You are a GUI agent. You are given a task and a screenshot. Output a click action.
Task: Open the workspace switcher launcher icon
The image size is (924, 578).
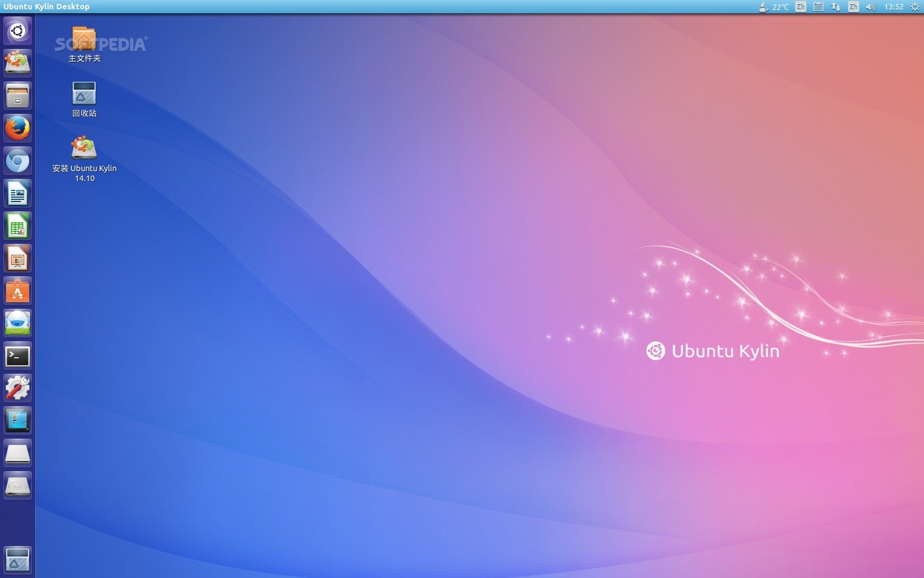coord(18,421)
